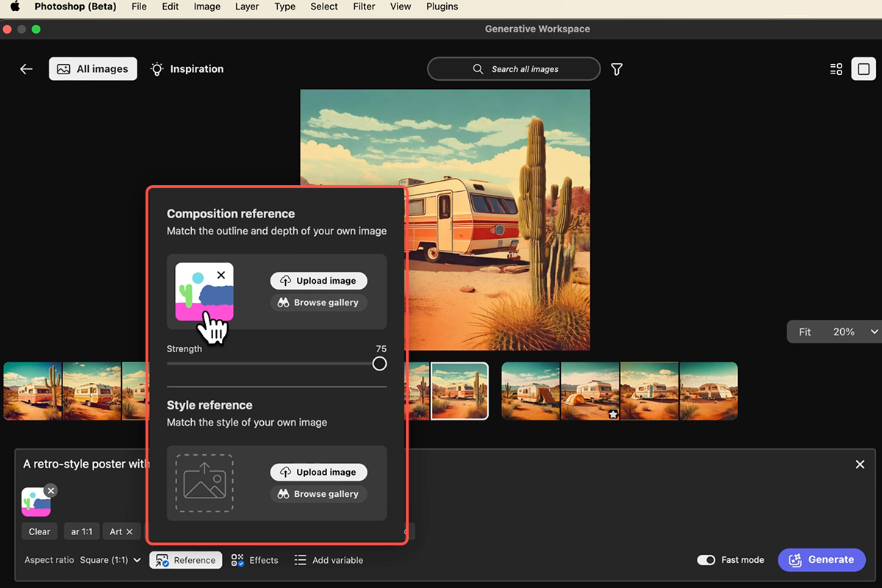
Task: Open the Fit option dropdown
Action: (x=805, y=331)
